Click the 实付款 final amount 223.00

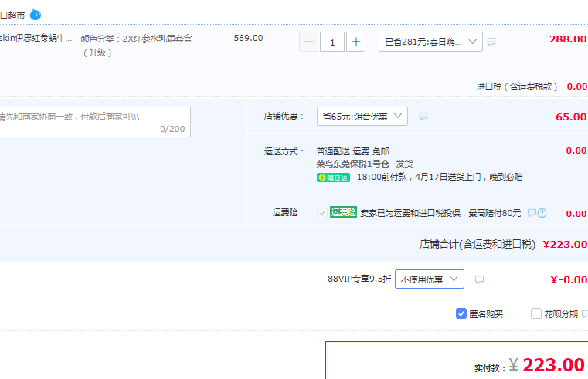pos(553,365)
